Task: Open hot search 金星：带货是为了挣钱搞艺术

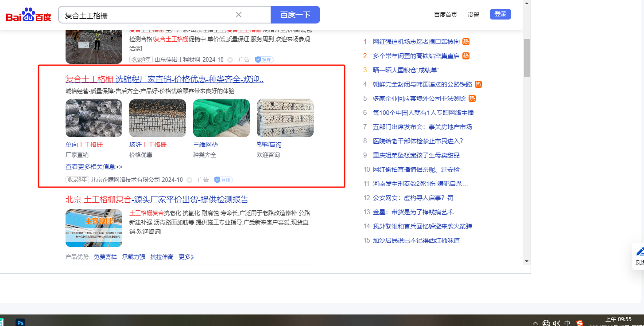Action: point(413,212)
